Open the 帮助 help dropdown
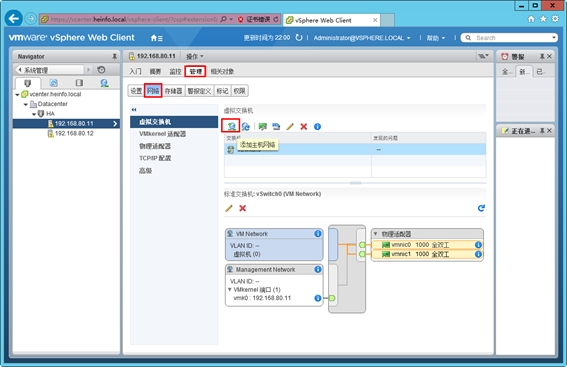Viewport: 567px width, 367px height. pyautogui.click(x=435, y=38)
